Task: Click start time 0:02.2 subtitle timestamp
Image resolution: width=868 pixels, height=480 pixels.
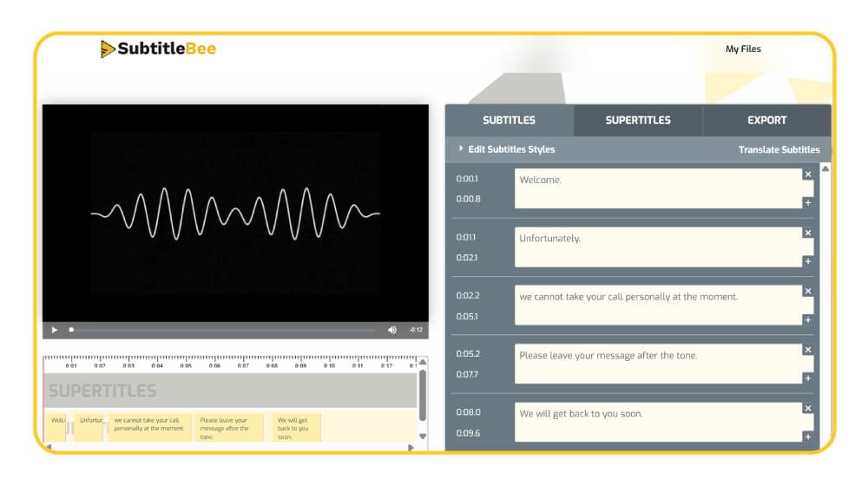Action: [468, 296]
